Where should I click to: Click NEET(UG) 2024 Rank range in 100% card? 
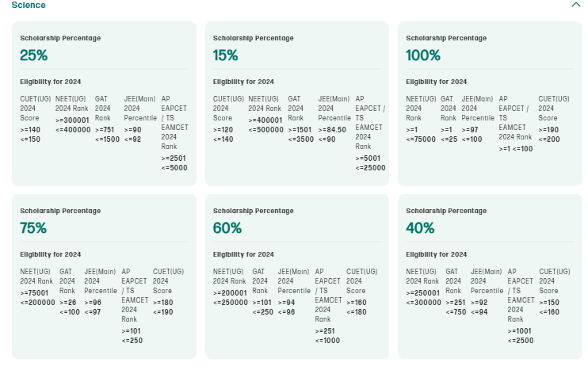click(x=421, y=134)
